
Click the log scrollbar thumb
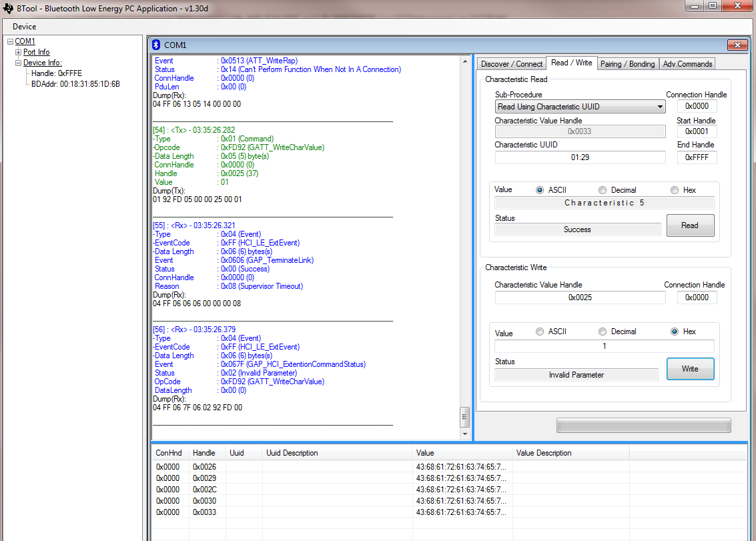point(465,417)
